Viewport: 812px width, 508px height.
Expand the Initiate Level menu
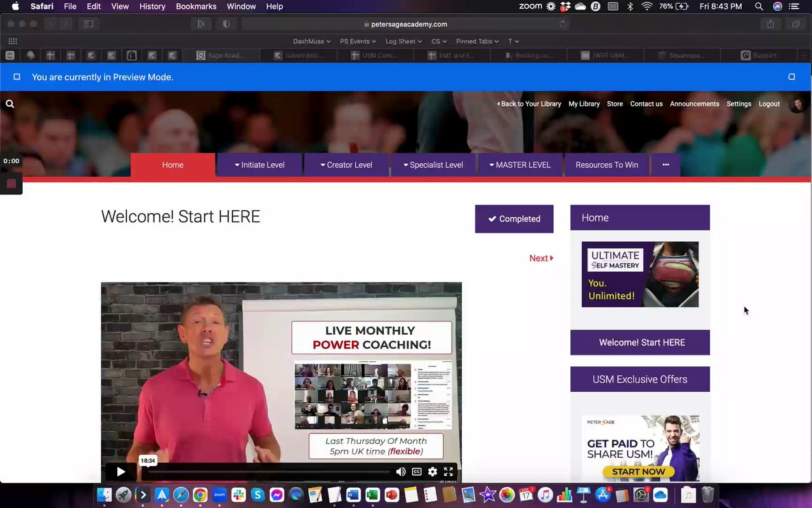(259, 165)
